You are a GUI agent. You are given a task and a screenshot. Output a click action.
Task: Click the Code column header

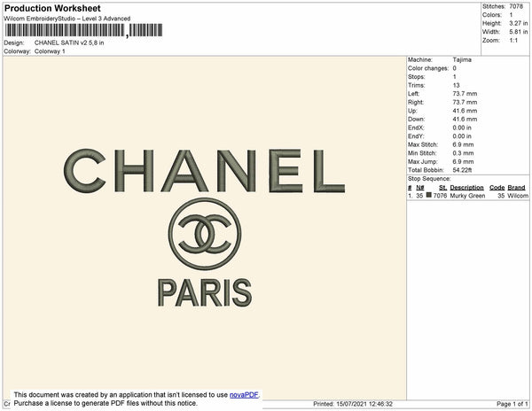[497, 188]
